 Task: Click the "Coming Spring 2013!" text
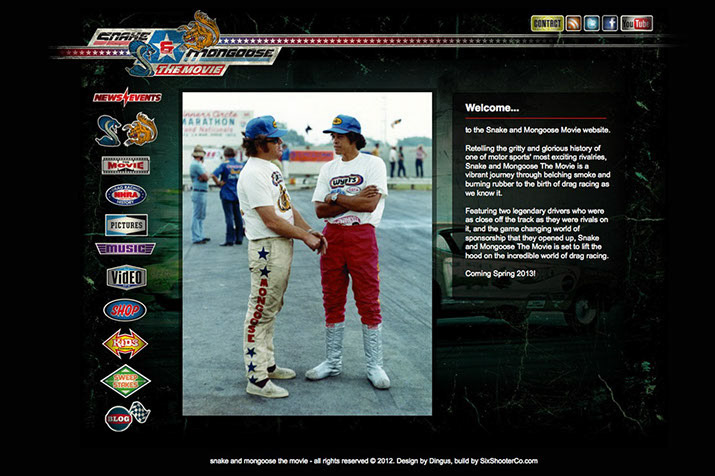500,274
